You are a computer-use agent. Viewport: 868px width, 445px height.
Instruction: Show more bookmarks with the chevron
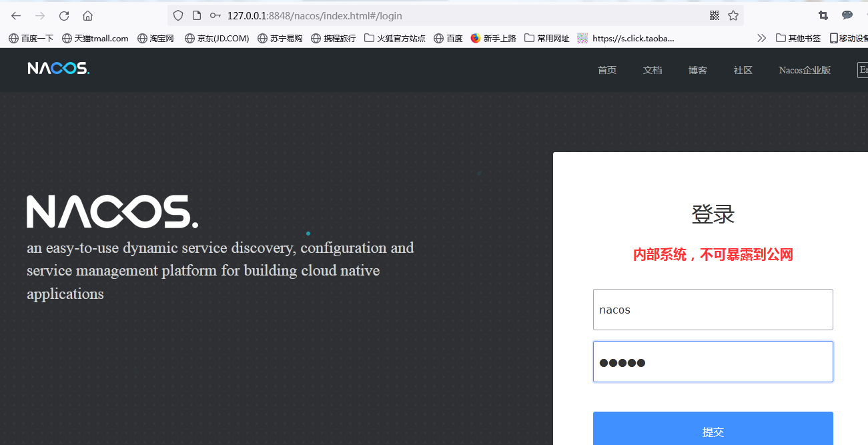point(761,38)
